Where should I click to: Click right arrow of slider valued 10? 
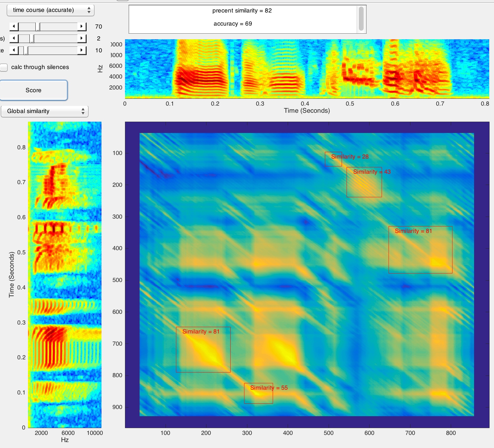pyautogui.click(x=82, y=50)
